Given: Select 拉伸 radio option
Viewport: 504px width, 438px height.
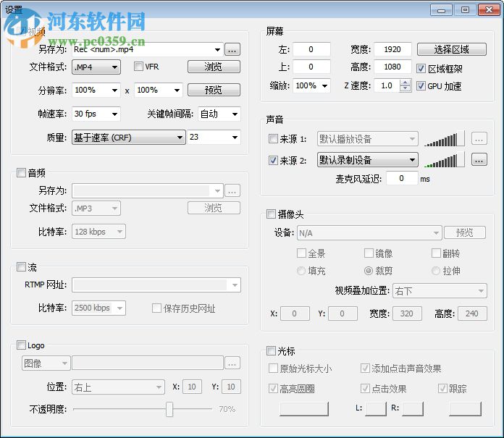Looking at the screenshot, I should coord(436,271).
